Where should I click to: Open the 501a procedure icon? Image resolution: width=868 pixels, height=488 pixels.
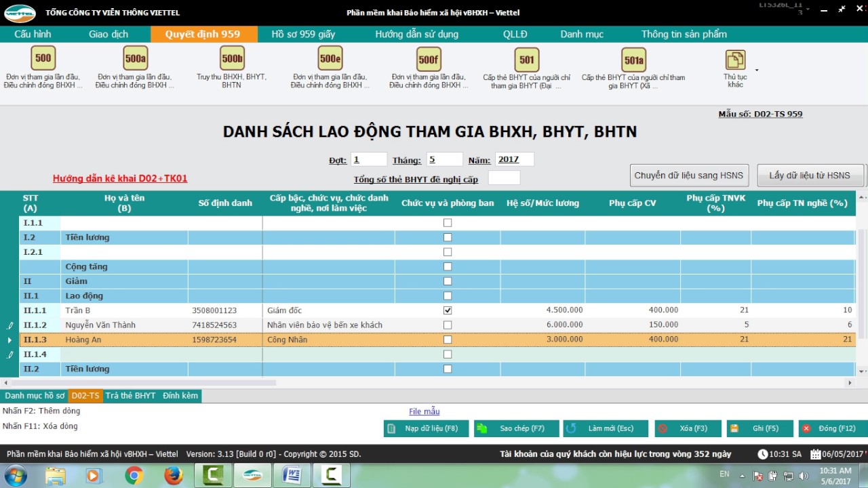click(633, 60)
